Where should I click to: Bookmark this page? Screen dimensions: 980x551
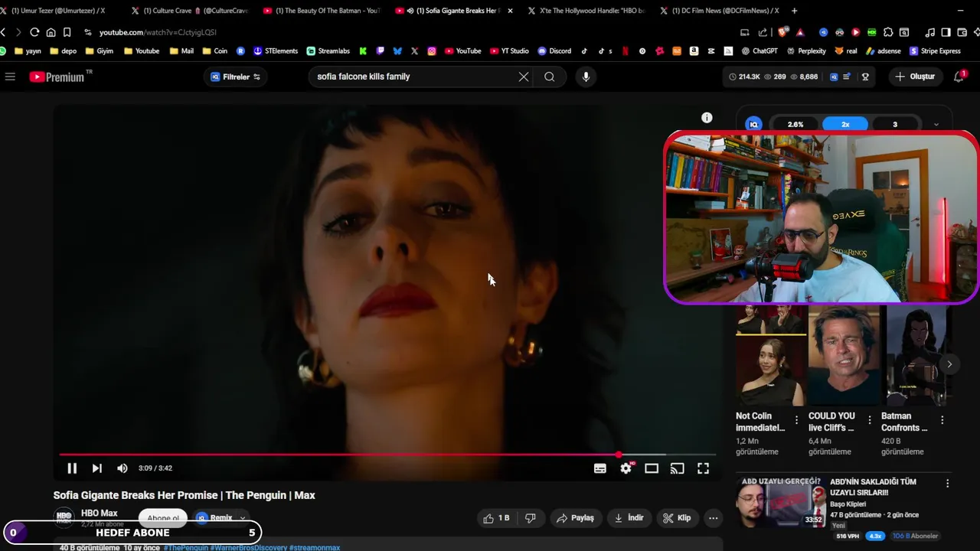pos(67,32)
